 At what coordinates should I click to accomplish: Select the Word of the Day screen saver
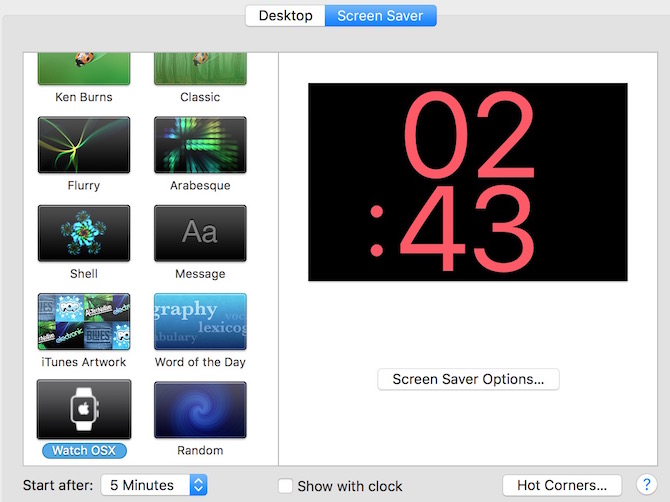[x=200, y=321]
